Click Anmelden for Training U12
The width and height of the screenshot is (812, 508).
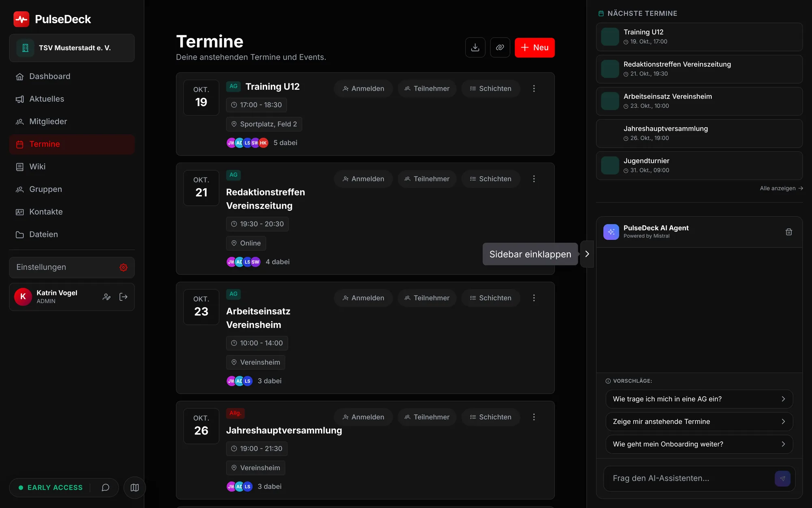click(x=363, y=89)
